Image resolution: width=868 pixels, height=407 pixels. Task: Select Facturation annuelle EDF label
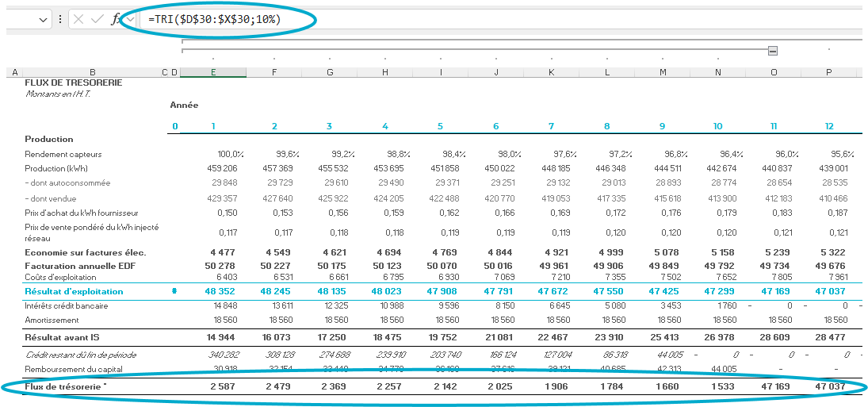tap(80, 266)
